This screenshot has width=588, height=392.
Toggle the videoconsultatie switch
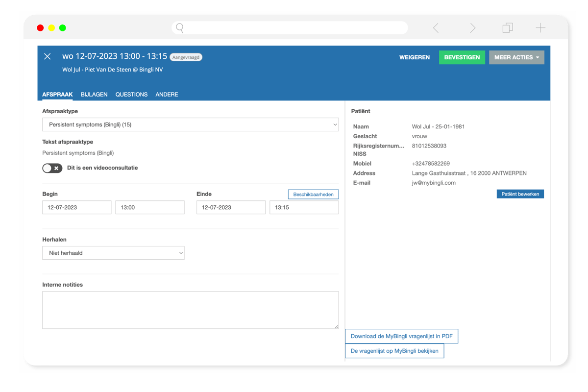pyautogui.click(x=52, y=168)
